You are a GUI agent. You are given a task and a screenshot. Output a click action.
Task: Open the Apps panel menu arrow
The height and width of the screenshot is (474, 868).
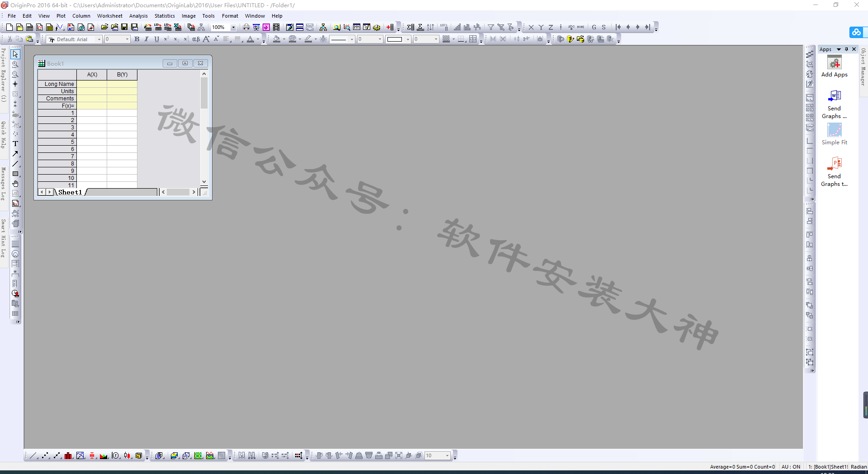coord(839,49)
